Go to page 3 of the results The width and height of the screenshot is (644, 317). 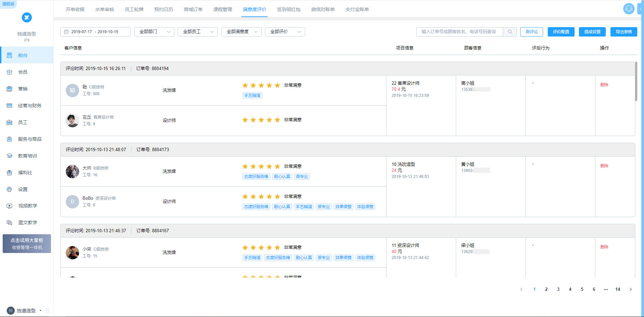click(558, 289)
